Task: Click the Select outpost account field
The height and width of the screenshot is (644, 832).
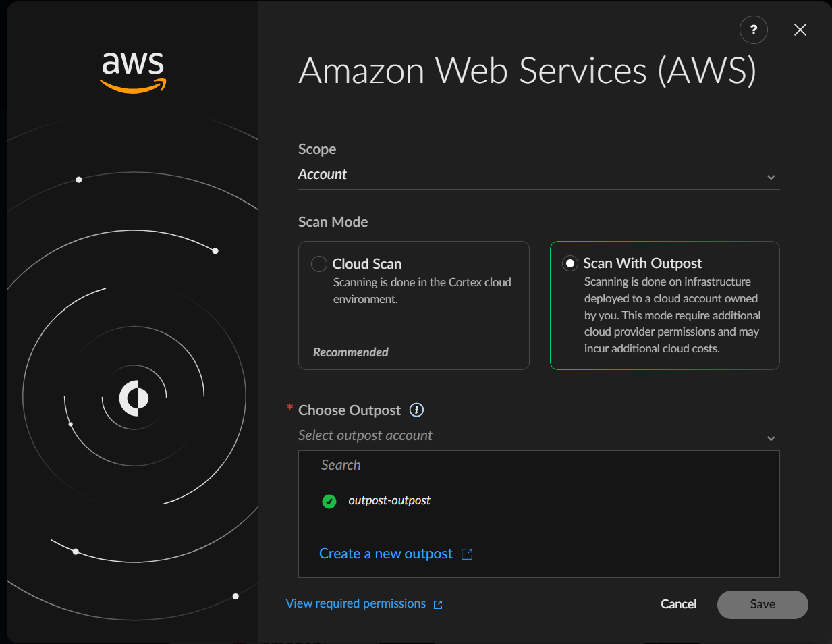Action: point(526,436)
